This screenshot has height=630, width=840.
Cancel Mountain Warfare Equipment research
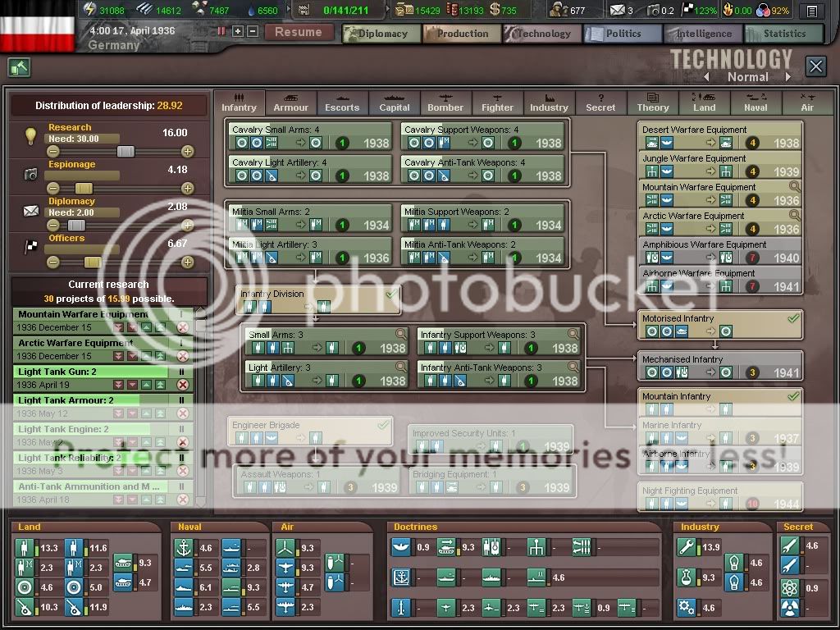coord(183,327)
